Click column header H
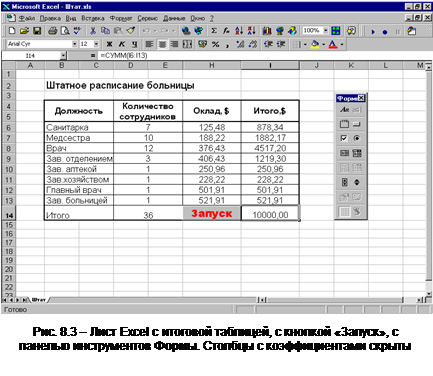433x376 pixels. tap(212, 65)
